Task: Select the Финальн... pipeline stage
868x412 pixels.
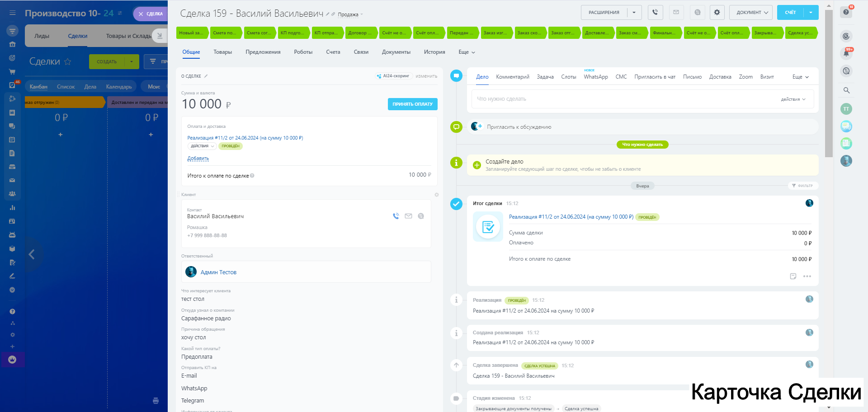Action: [664, 33]
